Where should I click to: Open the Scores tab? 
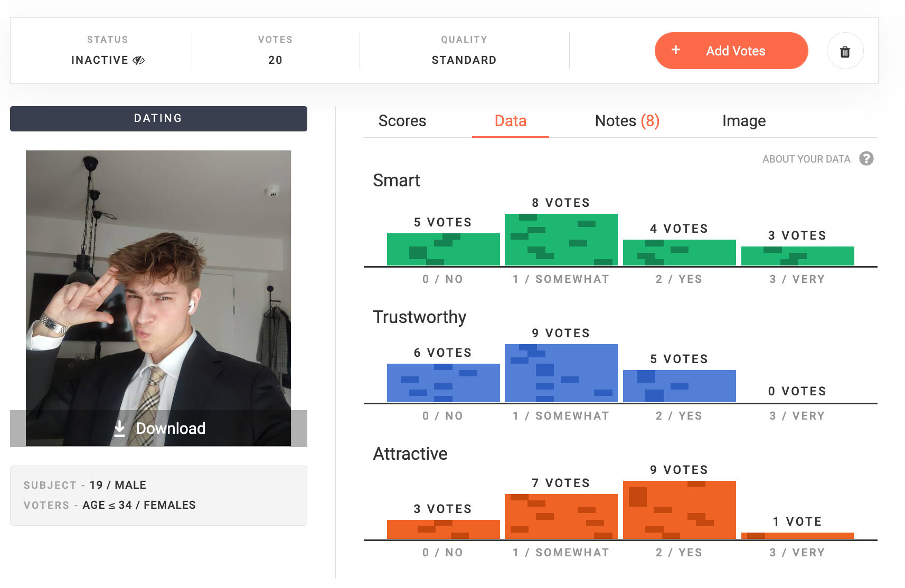coord(402,121)
